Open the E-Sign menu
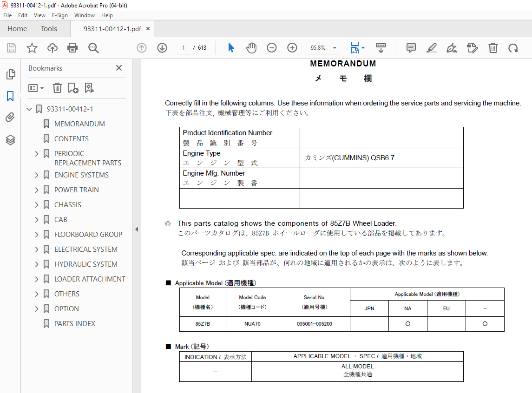This screenshot has height=393, width=532. click(x=60, y=15)
